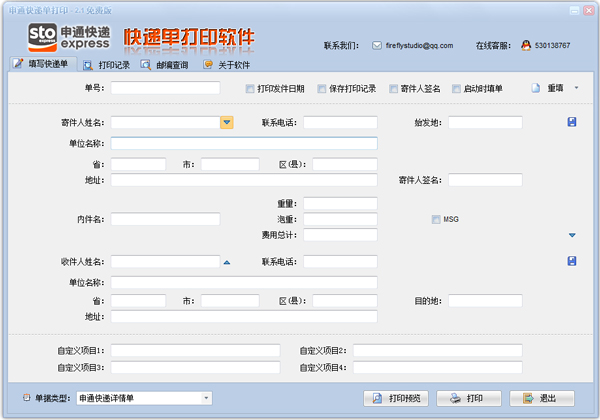600x420 pixels.
Task: Toggle the 启动时填单 checkbox
Action: [x=456, y=89]
